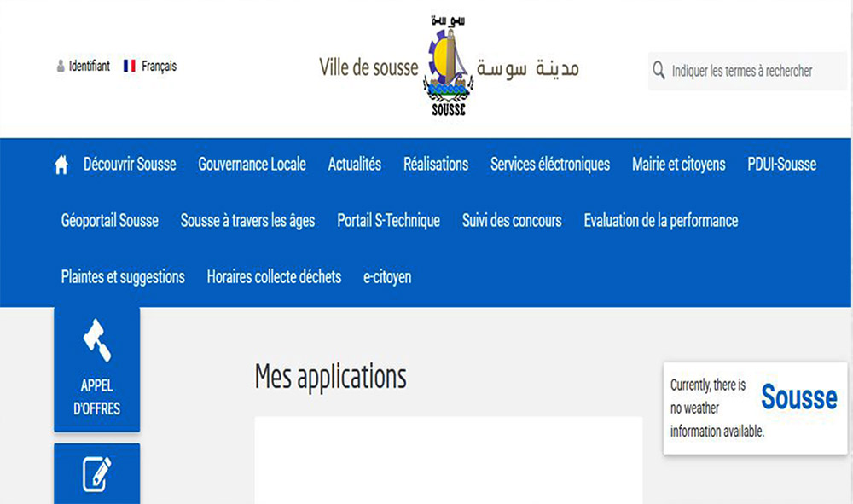Open Evaluation de la performance
Viewport: 853px width, 504px height.
[661, 221]
